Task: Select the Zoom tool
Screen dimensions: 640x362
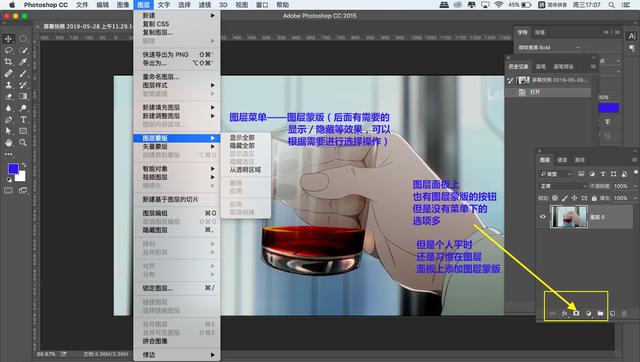Action: coord(23,143)
